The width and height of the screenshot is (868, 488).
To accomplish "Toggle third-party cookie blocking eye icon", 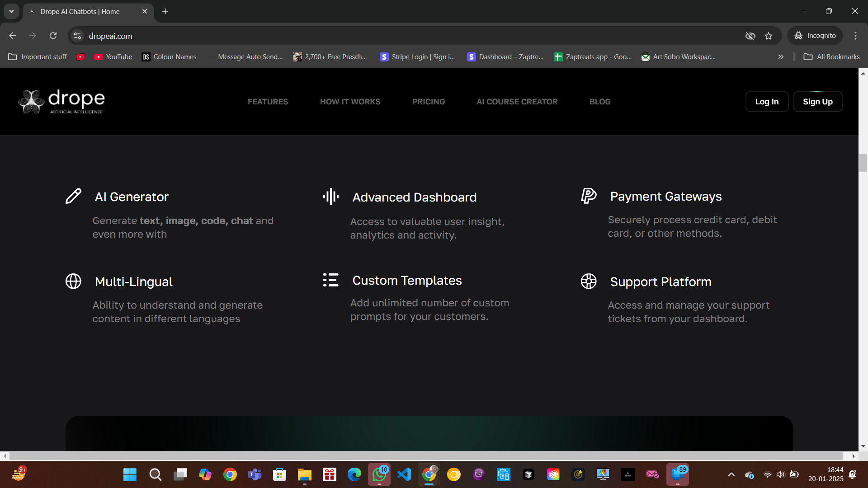I will [x=750, y=36].
